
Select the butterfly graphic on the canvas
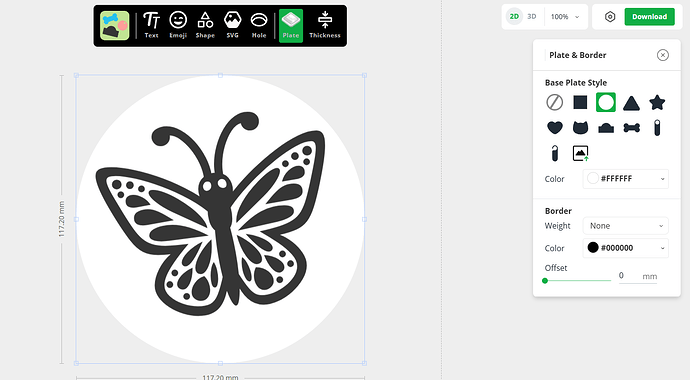pyautogui.click(x=210, y=214)
